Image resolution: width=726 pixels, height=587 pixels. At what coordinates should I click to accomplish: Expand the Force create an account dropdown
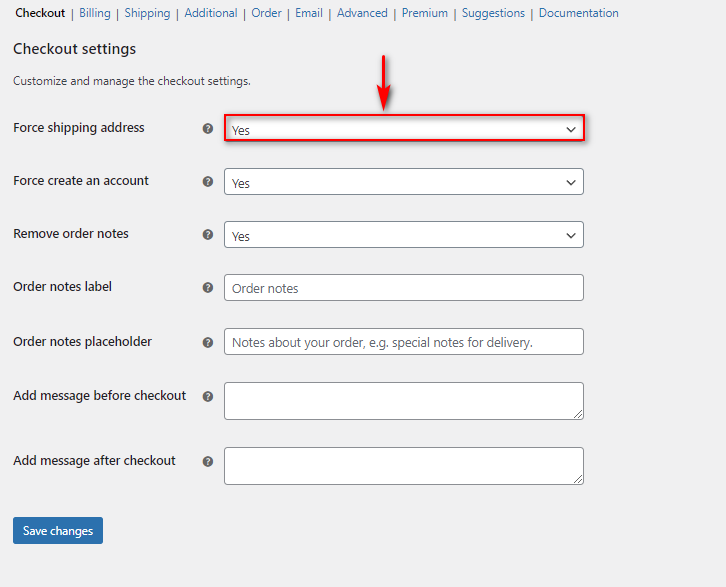(x=404, y=181)
